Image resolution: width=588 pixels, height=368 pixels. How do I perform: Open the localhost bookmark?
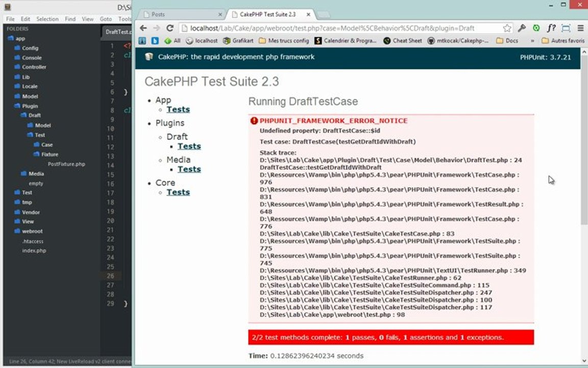pyautogui.click(x=202, y=40)
